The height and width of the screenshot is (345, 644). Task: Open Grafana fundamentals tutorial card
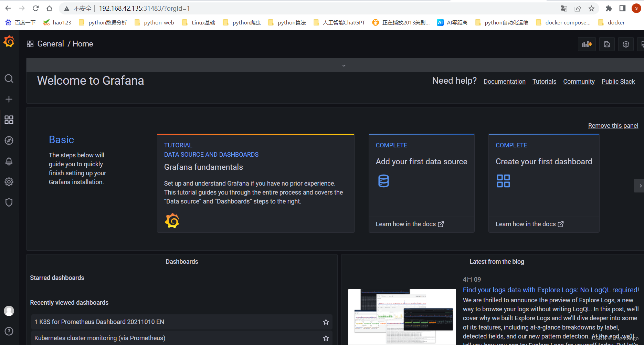[x=256, y=184]
